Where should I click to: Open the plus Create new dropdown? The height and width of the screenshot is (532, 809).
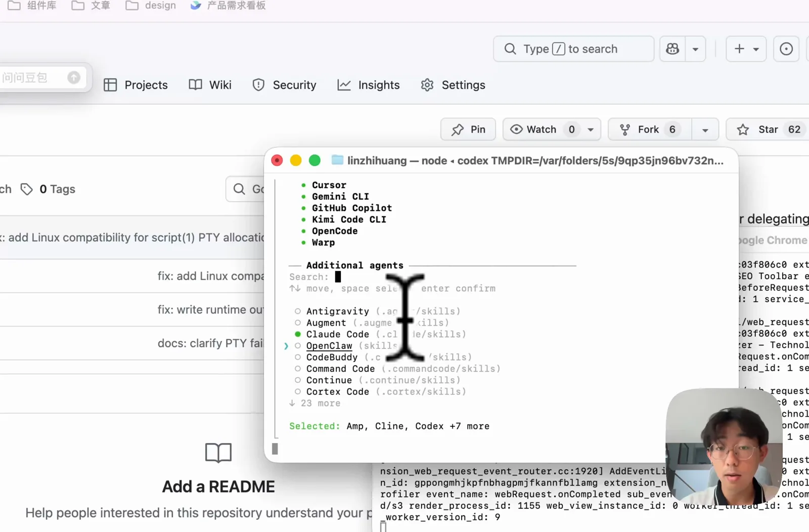[x=746, y=49]
